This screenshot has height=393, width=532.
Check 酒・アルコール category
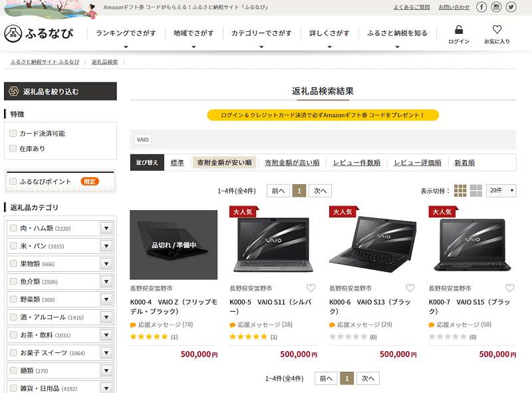tap(13, 317)
